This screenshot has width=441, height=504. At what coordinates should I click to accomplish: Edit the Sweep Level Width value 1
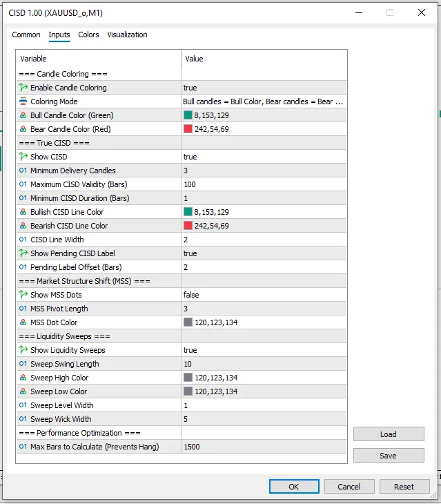tap(264, 405)
